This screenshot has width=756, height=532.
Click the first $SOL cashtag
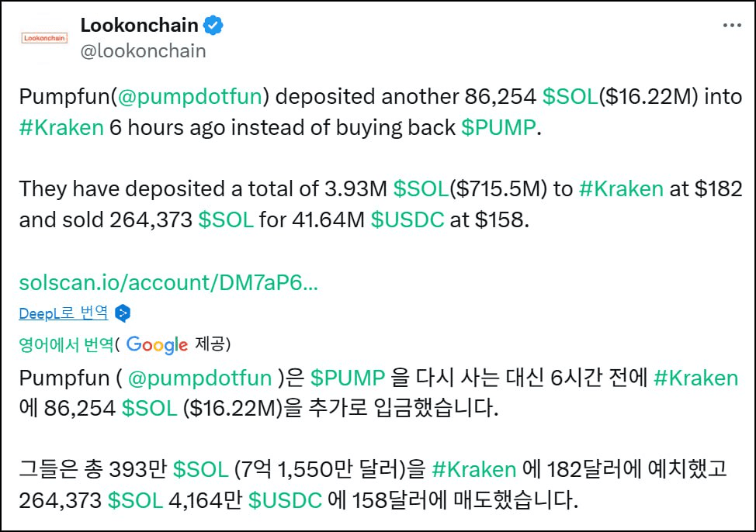click(570, 96)
